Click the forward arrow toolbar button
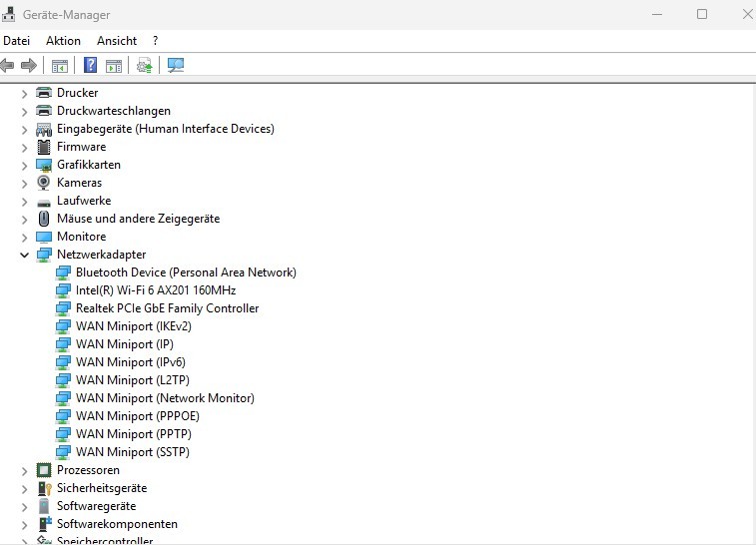This screenshot has width=756, height=545. point(29,66)
